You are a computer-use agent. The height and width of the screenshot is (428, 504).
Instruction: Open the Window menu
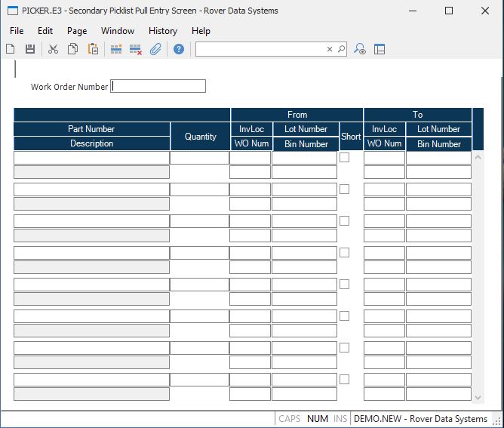[x=118, y=31]
